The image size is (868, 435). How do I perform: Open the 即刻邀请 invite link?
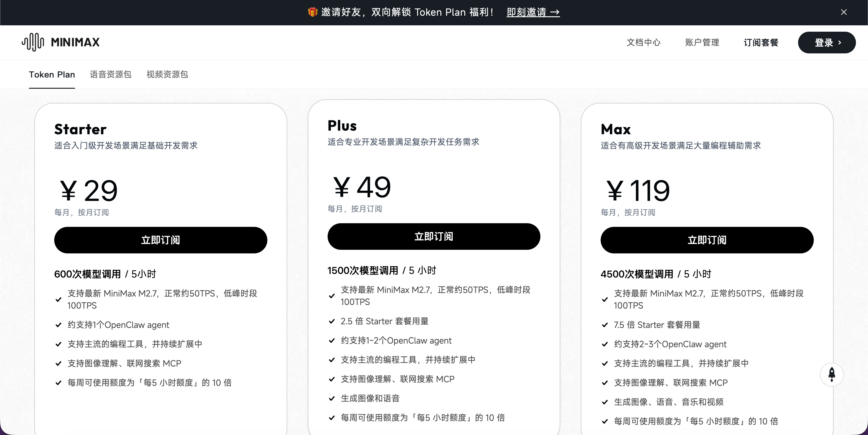533,12
